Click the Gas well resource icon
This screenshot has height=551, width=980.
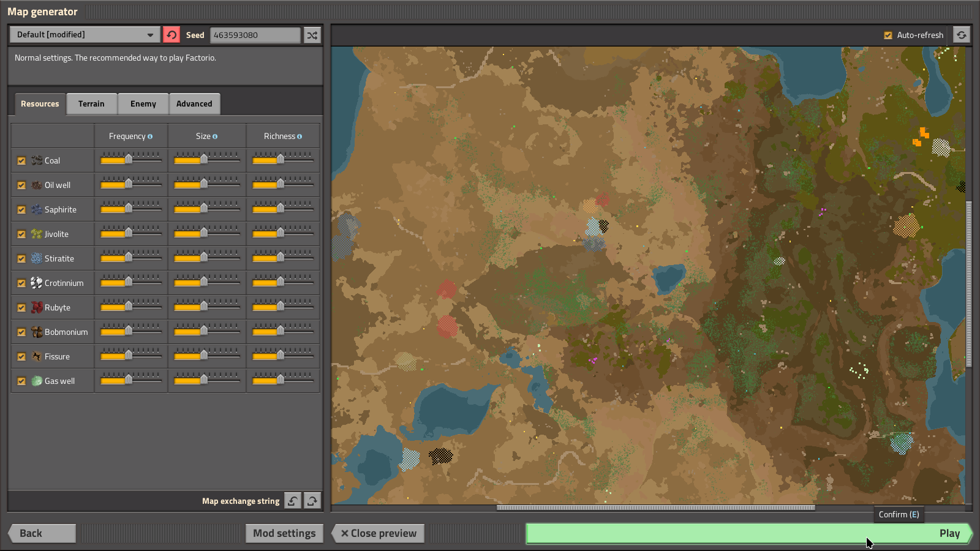[x=36, y=381]
